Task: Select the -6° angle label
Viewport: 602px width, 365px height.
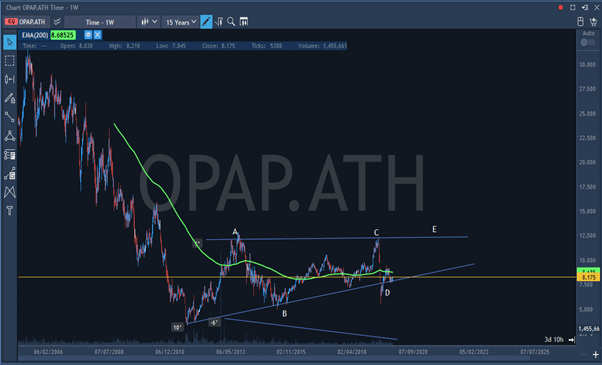Action: [214, 322]
